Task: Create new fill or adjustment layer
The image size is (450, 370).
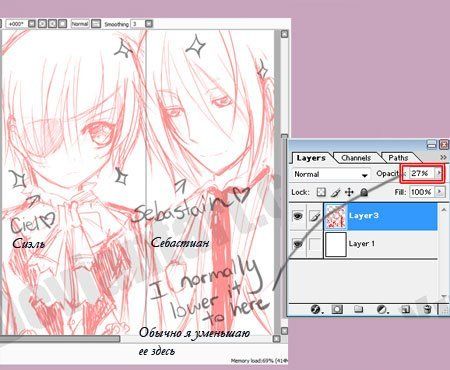Action: click(x=382, y=309)
